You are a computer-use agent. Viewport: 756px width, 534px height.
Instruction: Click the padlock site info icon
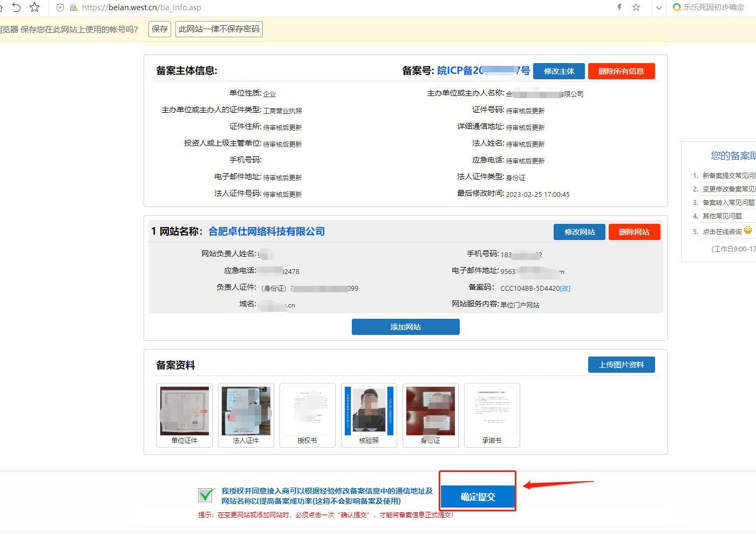click(x=73, y=8)
